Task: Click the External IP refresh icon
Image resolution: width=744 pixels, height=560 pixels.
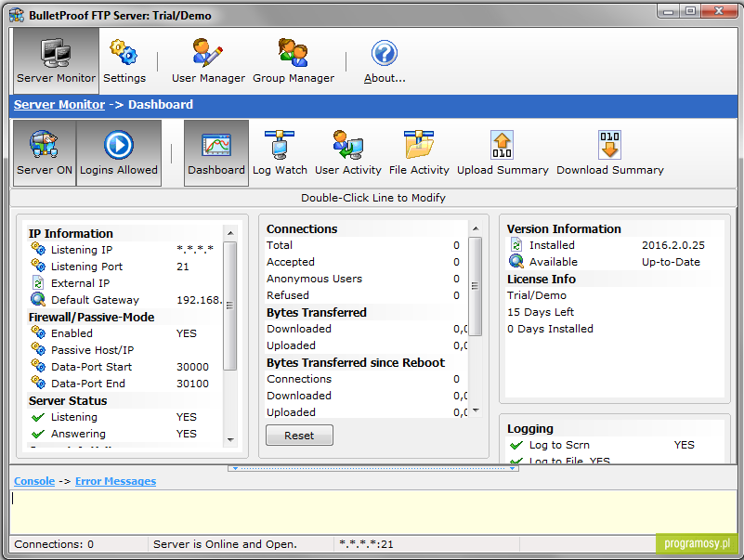Action: click(x=38, y=283)
